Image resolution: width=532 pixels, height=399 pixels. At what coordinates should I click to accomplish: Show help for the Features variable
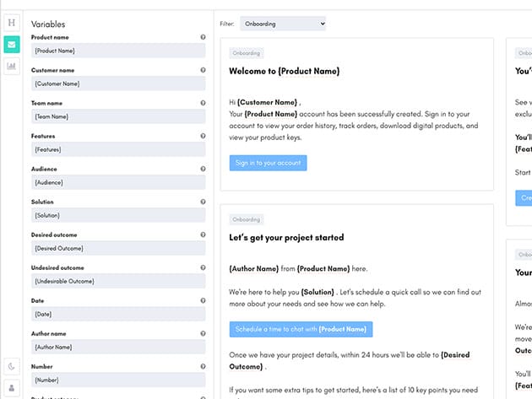[203, 136]
